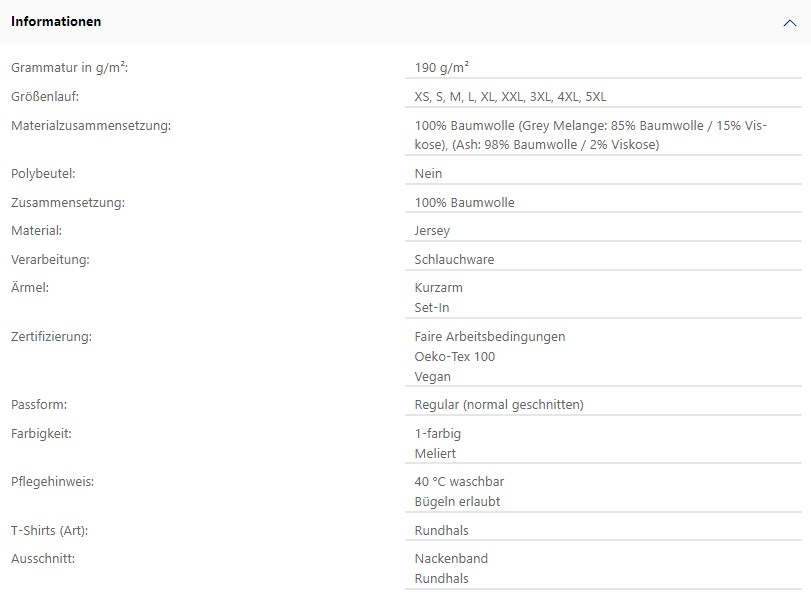This screenshot has height=604, width=811.
Task: Select the Jersey material value
Action: [x=432, y=231]
